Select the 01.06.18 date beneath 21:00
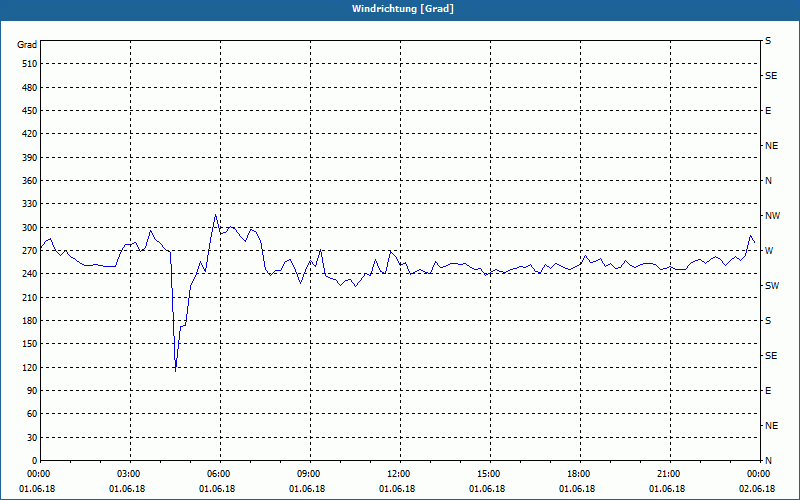The height and width of the screenshot is (500, 800). pyautogui.click(x=667, y=489)
